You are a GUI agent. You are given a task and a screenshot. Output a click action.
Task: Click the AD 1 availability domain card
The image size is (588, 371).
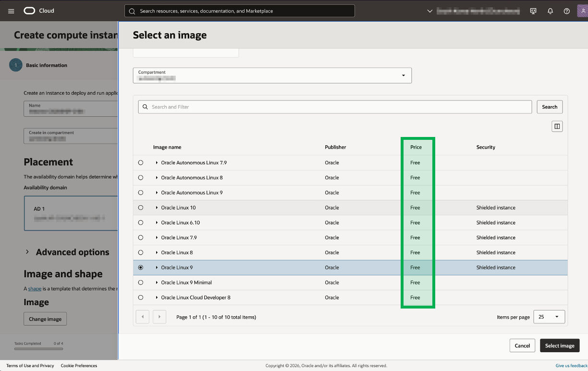(71, 213)
